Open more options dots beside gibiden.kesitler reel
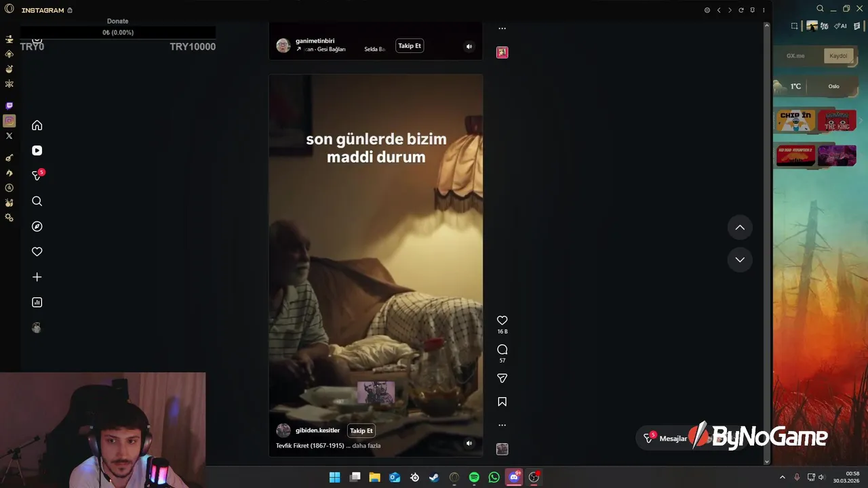868x488 pixels. click(502, 425)
